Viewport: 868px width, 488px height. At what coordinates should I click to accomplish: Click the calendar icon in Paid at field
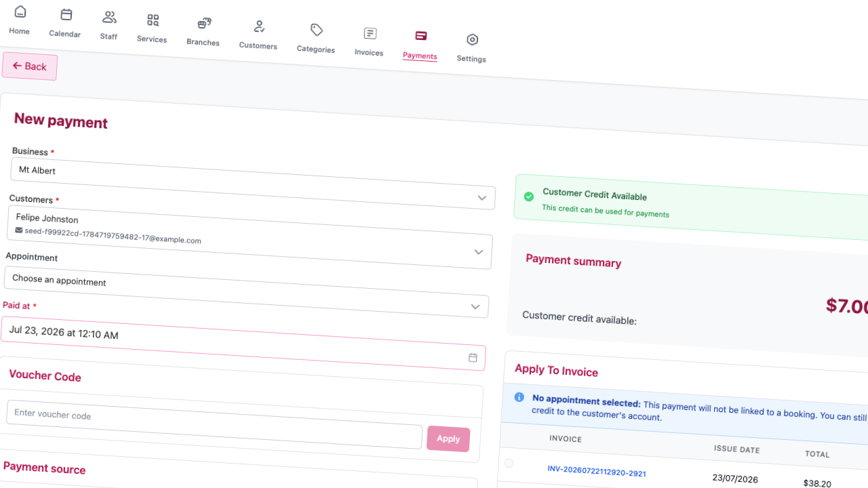tap(473, 357)
